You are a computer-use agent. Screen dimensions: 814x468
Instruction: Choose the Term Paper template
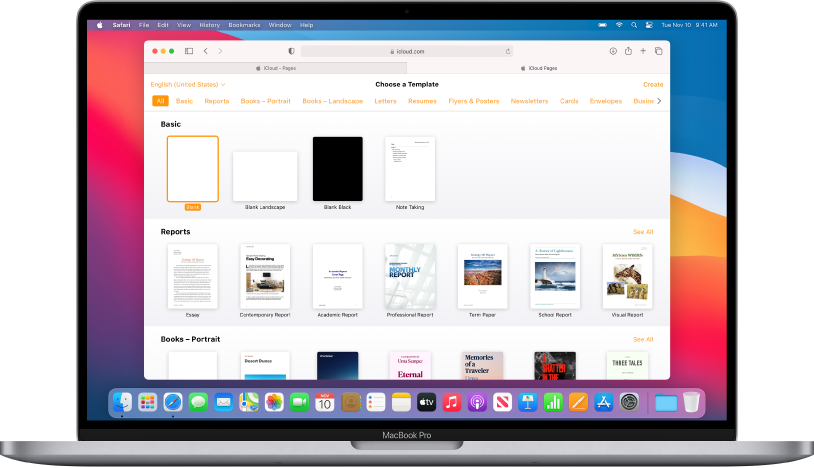(482, 277)
